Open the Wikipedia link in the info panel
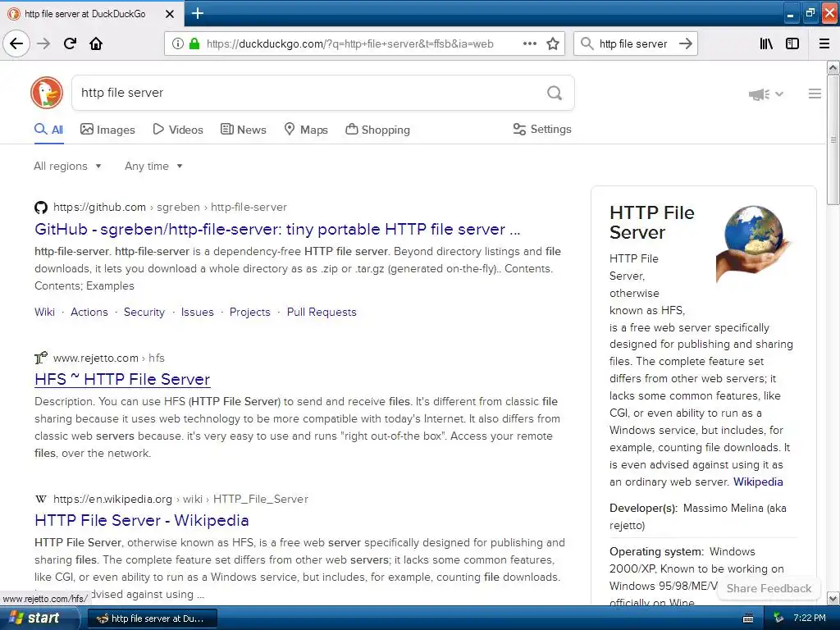The image size is (840, 630). click(758, 482)
